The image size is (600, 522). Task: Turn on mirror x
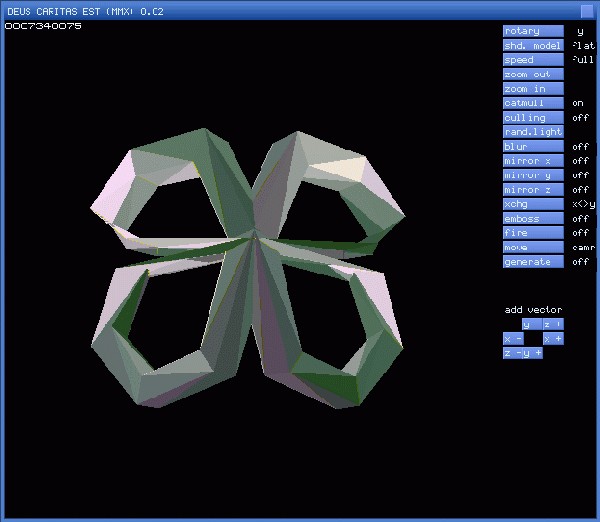tap(533, 161)
